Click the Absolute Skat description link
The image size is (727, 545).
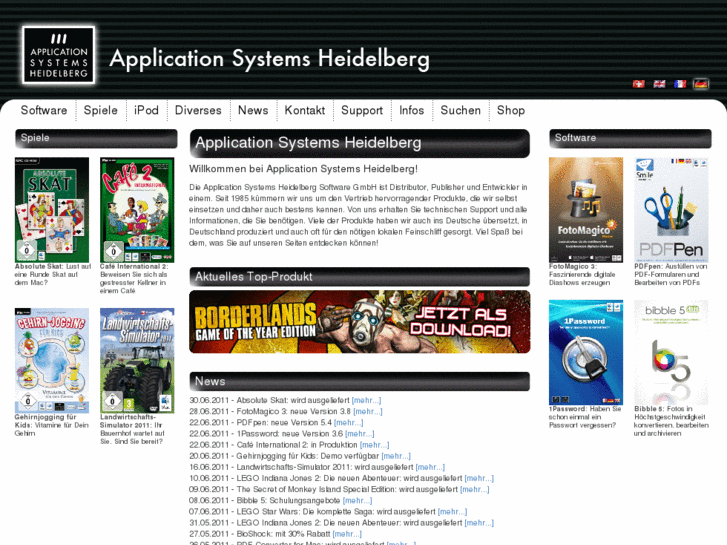[53, 275]
